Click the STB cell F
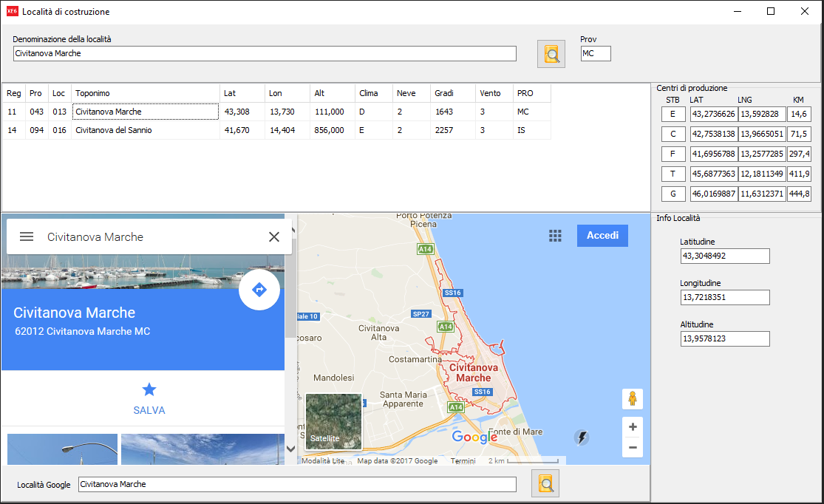The height and width of the screenshot is (504, 824). coord(673,154)
